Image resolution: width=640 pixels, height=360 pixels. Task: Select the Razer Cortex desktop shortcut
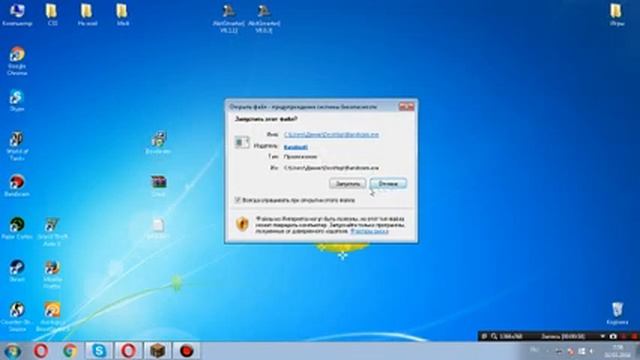17,228
